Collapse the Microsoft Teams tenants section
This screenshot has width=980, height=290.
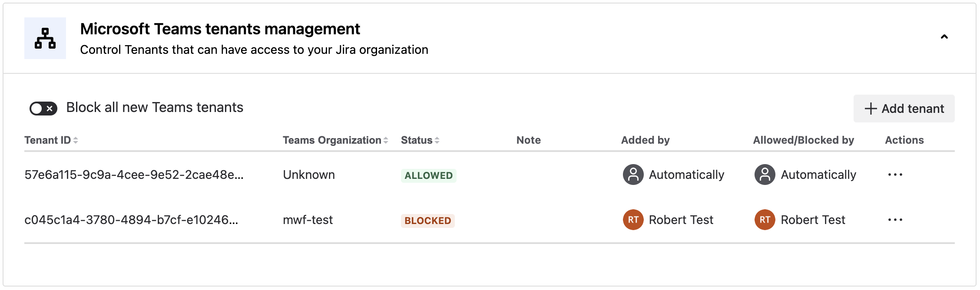(944, 37)
